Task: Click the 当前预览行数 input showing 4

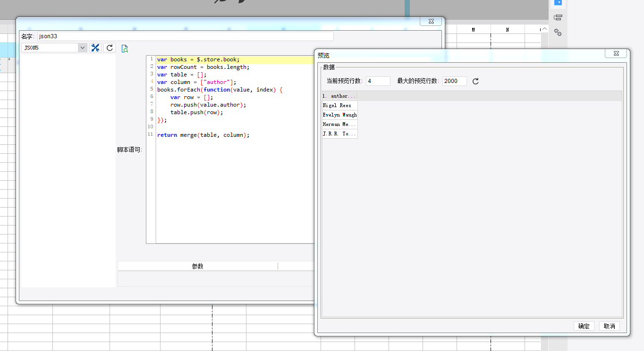Action: click(378, 81)
